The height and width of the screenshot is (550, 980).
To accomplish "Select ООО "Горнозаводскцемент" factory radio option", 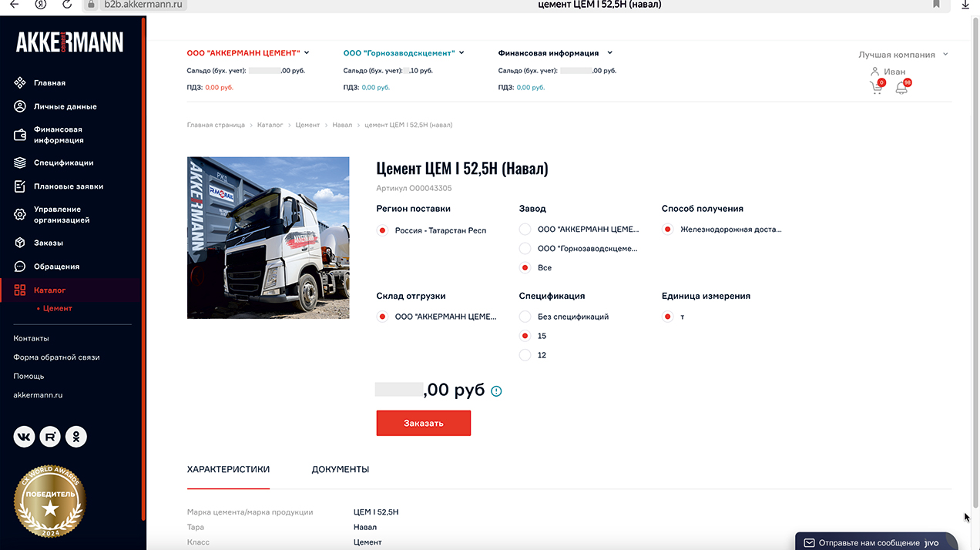I will pos(525,249).
